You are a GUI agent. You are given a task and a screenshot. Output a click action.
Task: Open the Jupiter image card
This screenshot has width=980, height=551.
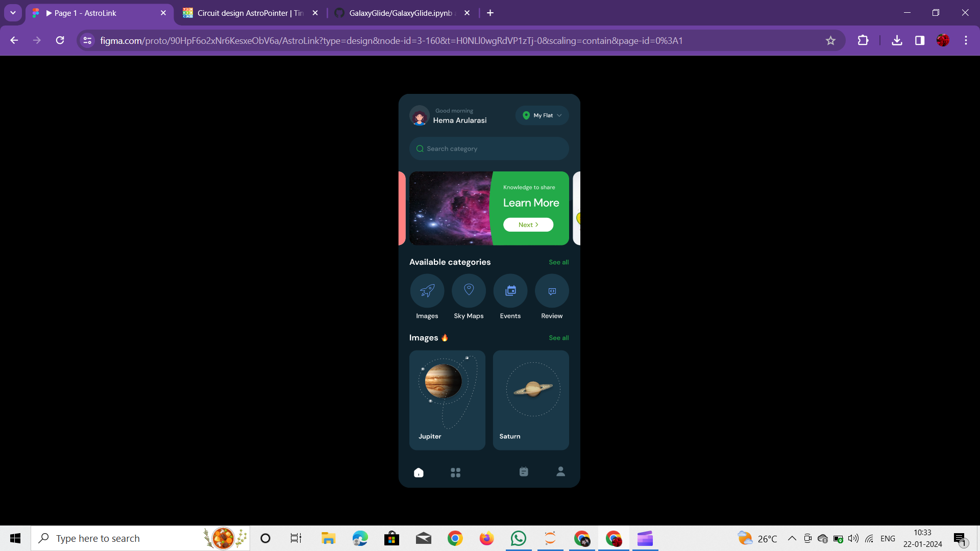click(x=447, y=400)
